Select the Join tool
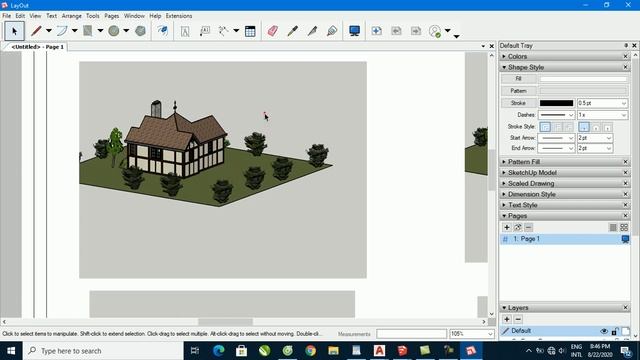The width and height of the screenshot is (640, 360). coord(332,31)
